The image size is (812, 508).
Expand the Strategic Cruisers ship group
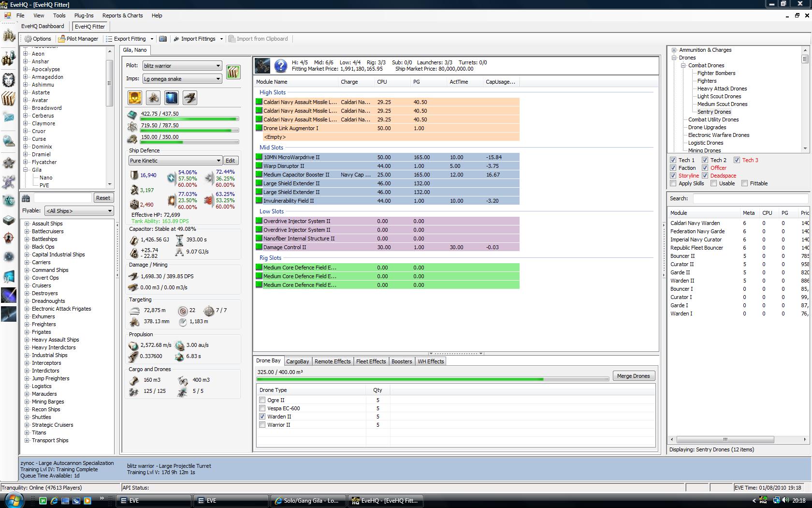[27, 425]
